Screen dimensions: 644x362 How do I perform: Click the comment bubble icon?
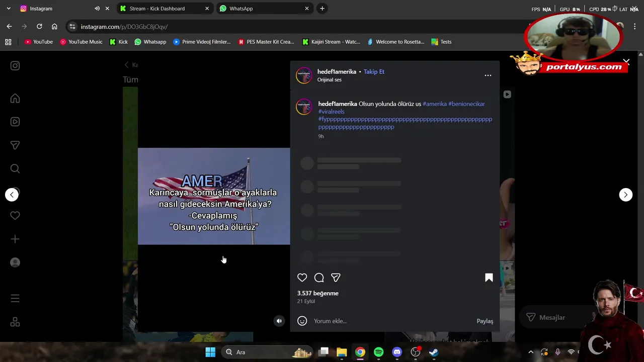(319, 278)
